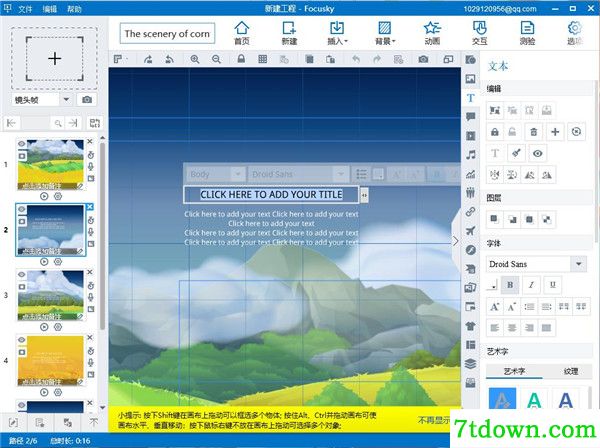Image resolution: width=600 pixels, height=448 pixels.
Task: Open the 文件 menu
Action: tap(25, 8)
